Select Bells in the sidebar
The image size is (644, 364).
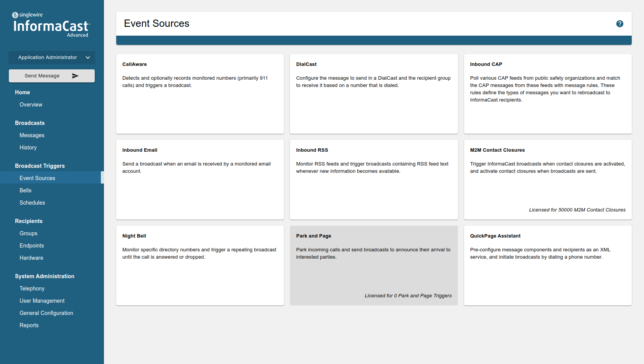tap(26, 190)
